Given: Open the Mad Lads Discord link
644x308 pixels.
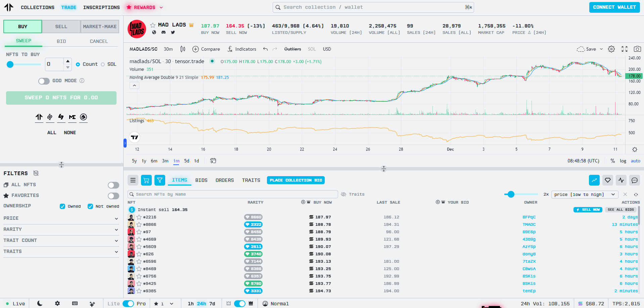Looking at the screenshot, I should 164,32.
